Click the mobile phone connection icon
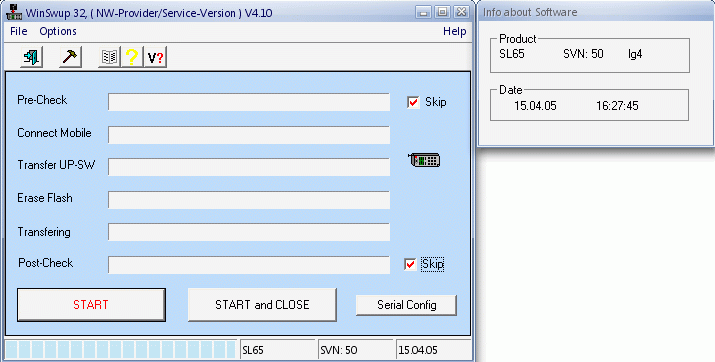Screen dimensions: 715x362 [x=424, y=160]
